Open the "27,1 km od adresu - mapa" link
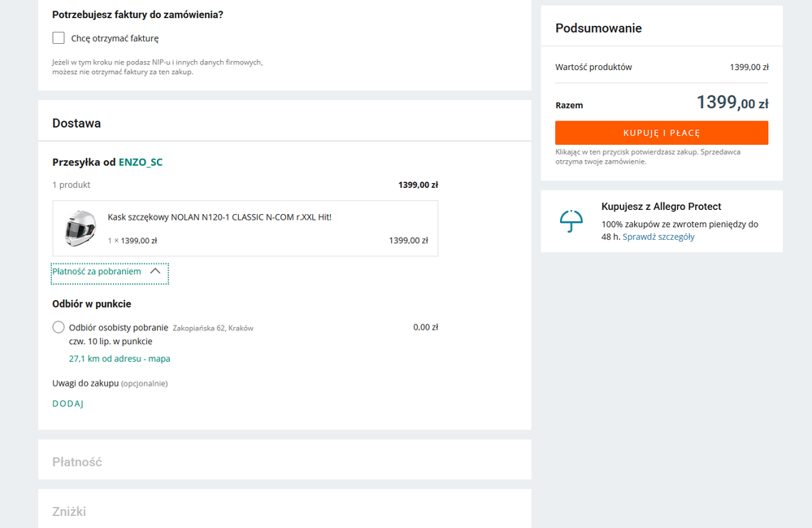Viewport: 812px width, 528px height. coord(119,359)
